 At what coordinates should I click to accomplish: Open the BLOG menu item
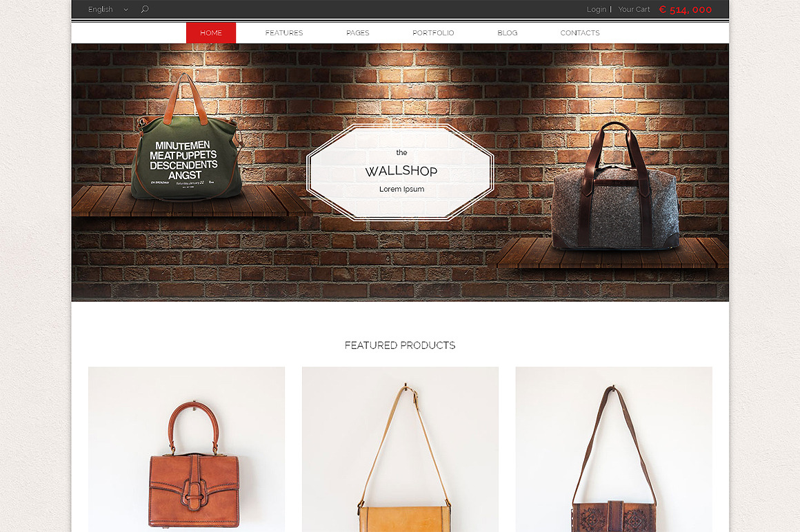pyautogui.click(x=507, y=32)
